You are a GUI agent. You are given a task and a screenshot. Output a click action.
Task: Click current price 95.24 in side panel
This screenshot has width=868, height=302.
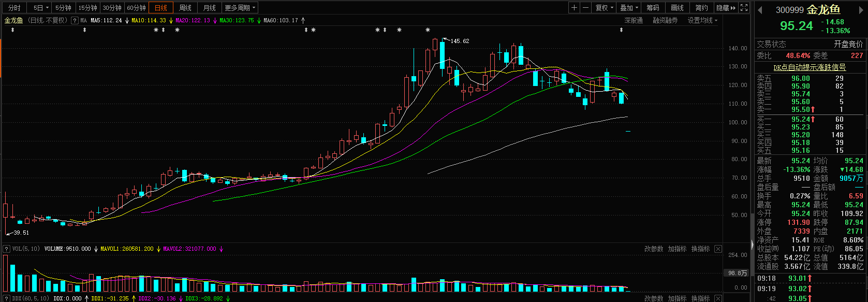coord(796,26)
